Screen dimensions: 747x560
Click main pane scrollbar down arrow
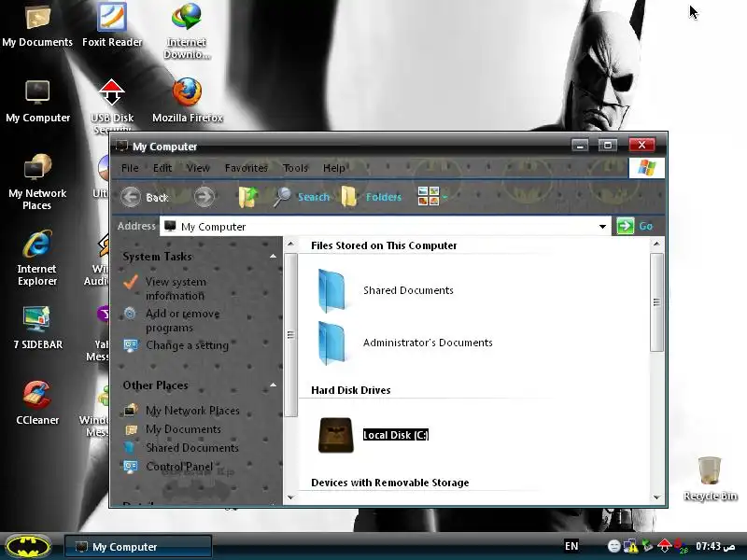pos(656,497)
